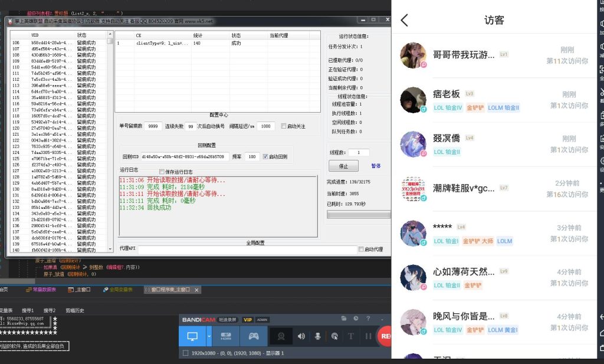Select HDMI device recording mode icon

(225, 336)
